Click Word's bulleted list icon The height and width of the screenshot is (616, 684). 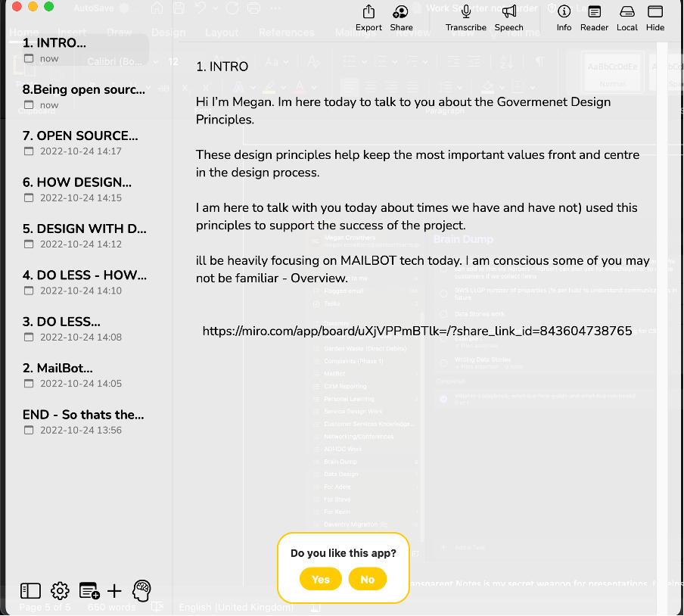[x=350, y=61]
